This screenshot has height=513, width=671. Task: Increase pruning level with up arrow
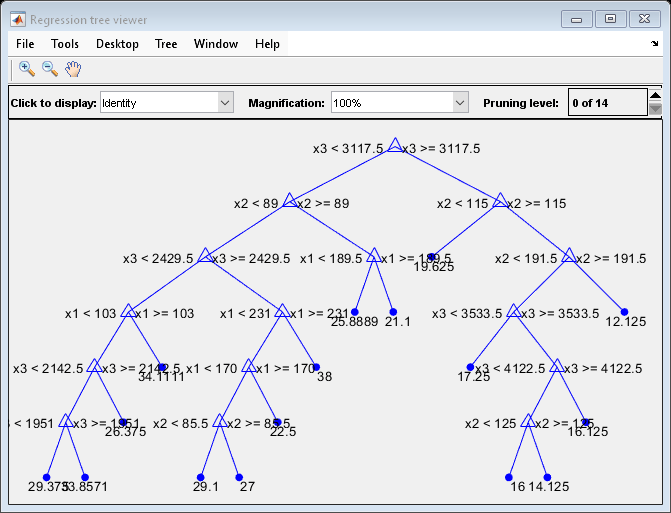click(x=655, y=95)
